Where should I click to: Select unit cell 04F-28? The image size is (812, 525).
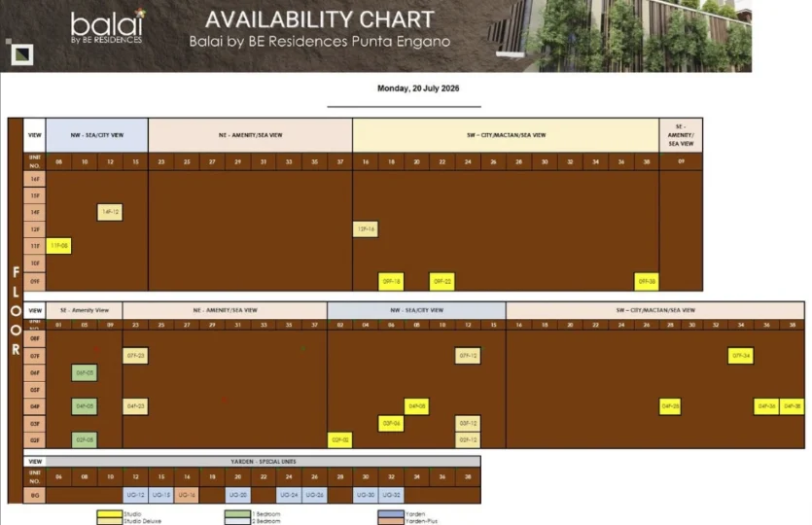point(670,406)
